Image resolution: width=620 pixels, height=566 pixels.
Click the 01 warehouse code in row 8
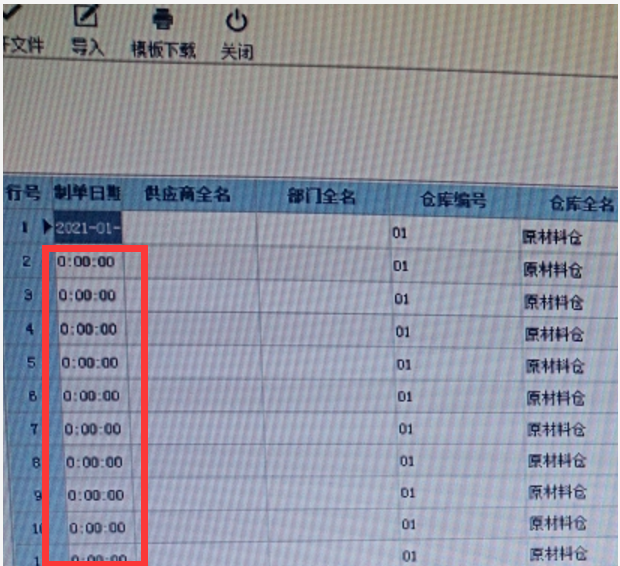[407, 461]
